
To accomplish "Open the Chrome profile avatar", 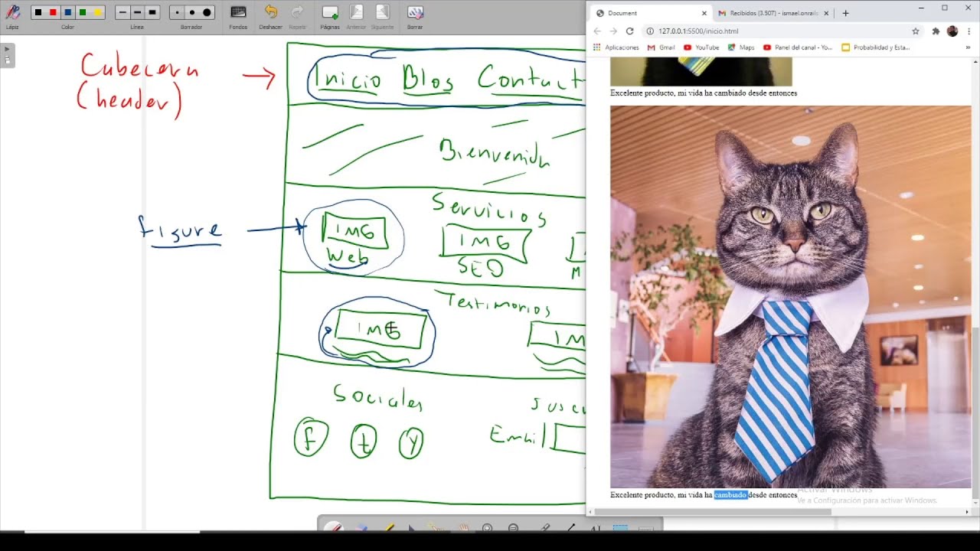I will (x=952, y=31).
